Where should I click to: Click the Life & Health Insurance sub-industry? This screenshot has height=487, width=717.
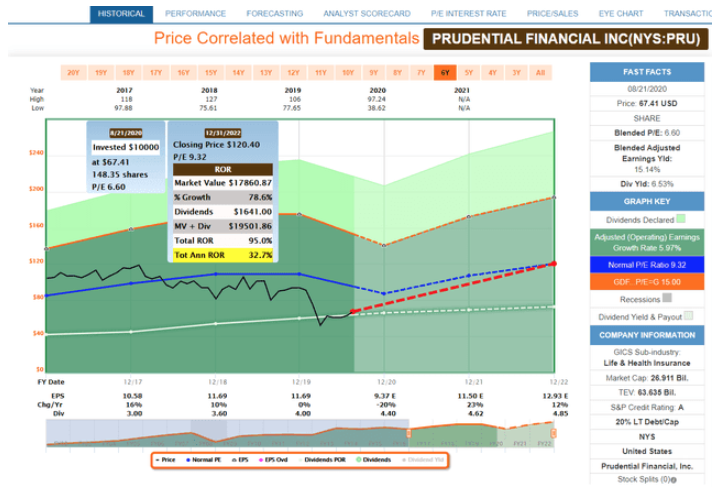coord(647,363)
